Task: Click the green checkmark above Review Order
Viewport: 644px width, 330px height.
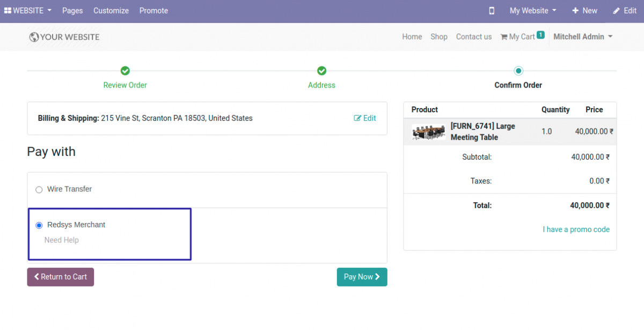Action: [125, 70]
